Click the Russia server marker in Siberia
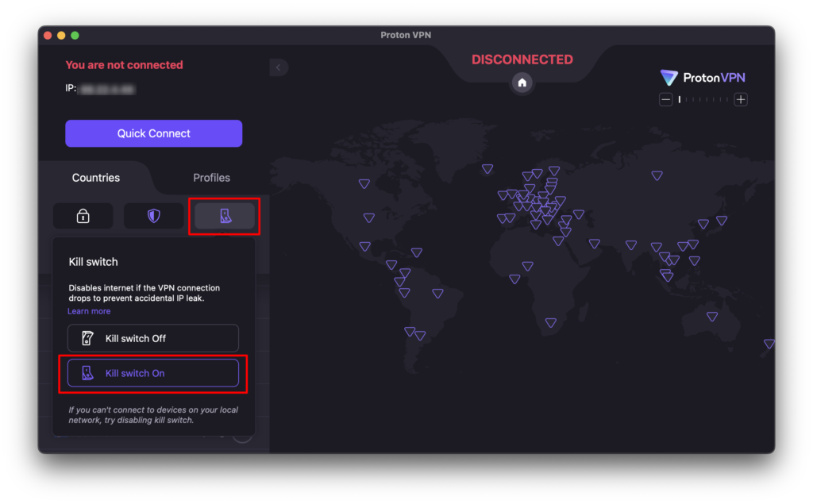Viewport: 813px width, 504px height. click(657, 175)
